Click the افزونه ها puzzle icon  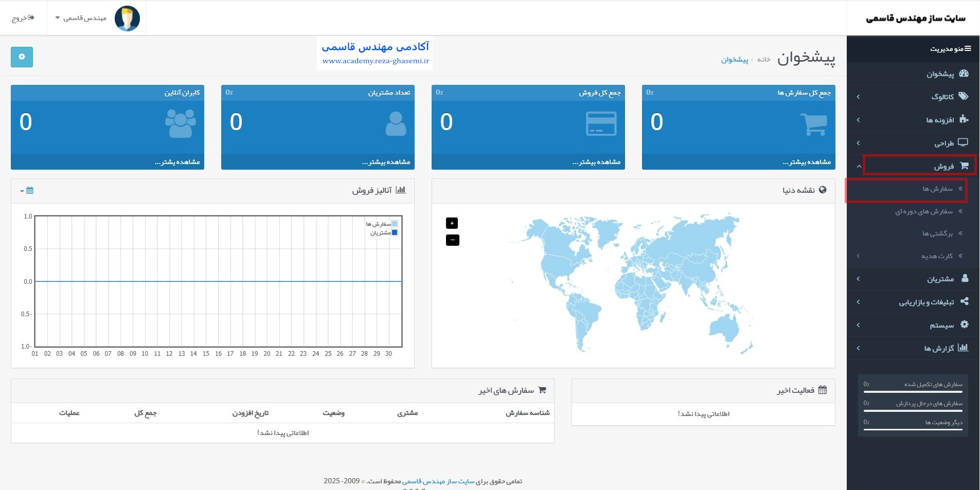pos(964,119)
